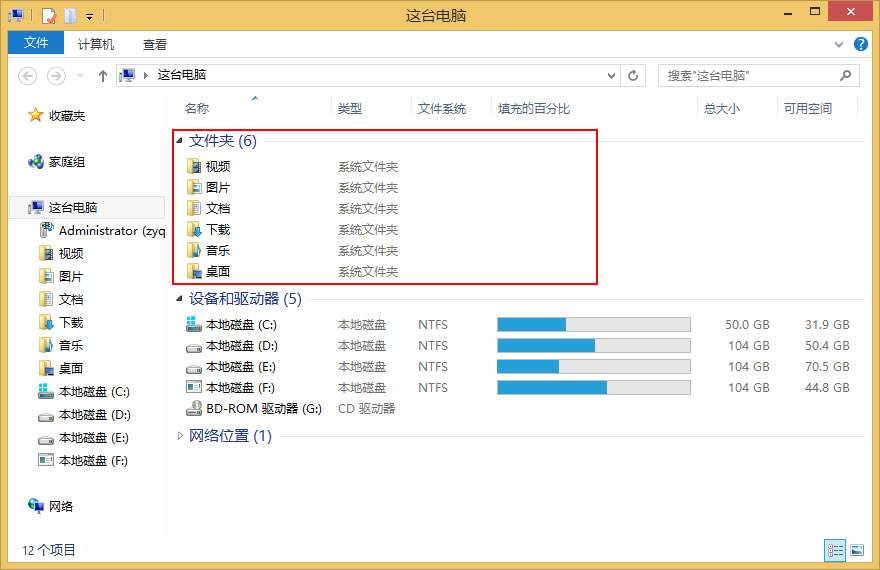Sort by the 填充的百分比 column header
This screenshot has height=570, width=880.
[534, 109]
